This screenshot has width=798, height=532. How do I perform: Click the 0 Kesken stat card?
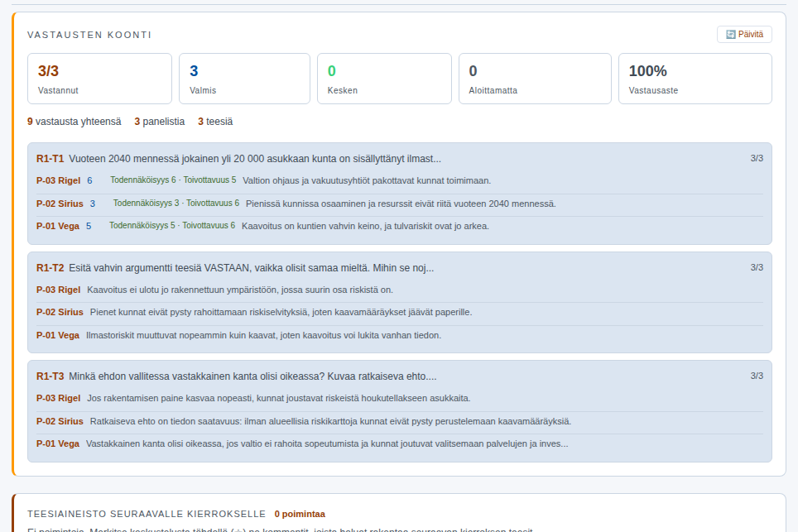click(384, 79)
